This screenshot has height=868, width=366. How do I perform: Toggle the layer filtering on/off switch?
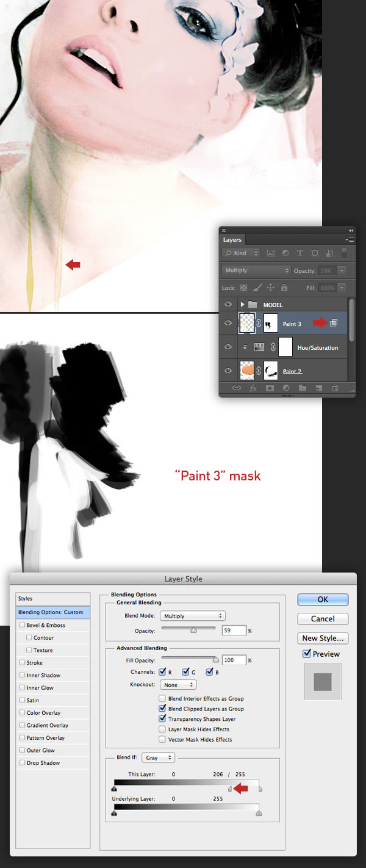click(x=344, y=253)
